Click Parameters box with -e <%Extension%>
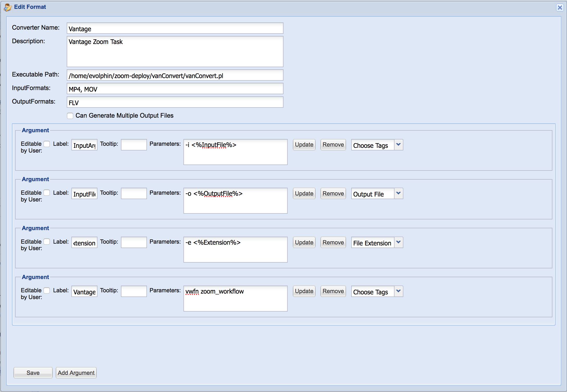 pos(236,250)
